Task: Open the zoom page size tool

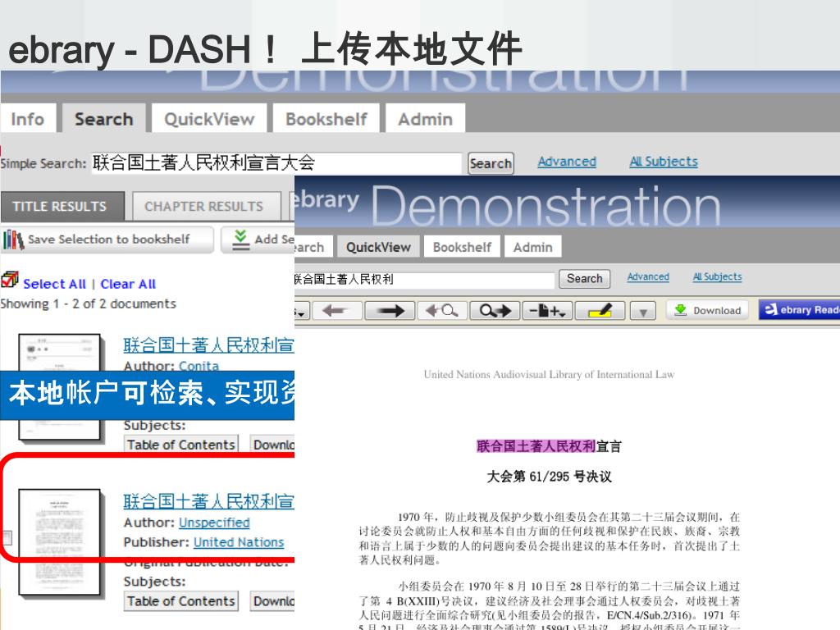Action: [547, 311]
